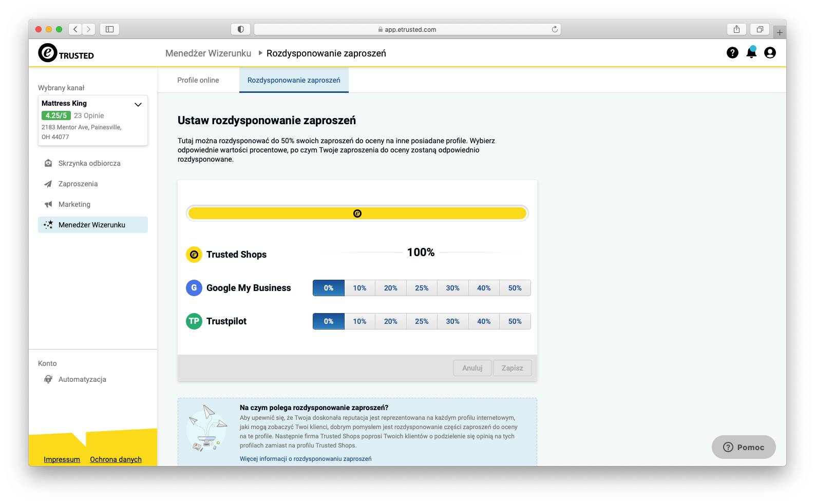
Task: Switch to Profile online tab
Action: (198, 80)
